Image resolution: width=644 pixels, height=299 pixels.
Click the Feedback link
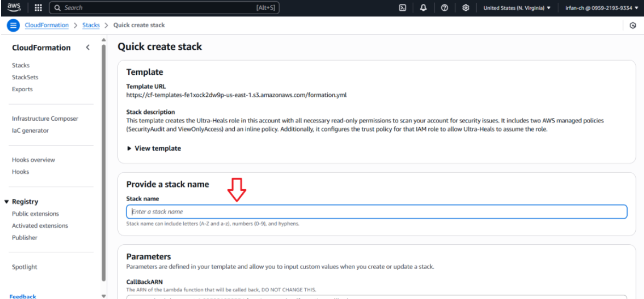coord(22,296)
